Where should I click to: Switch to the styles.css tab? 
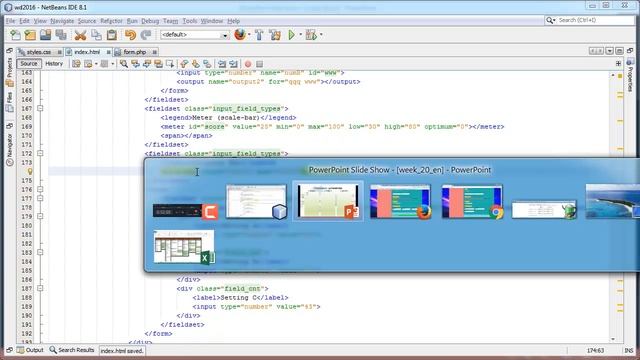[39, 52]
